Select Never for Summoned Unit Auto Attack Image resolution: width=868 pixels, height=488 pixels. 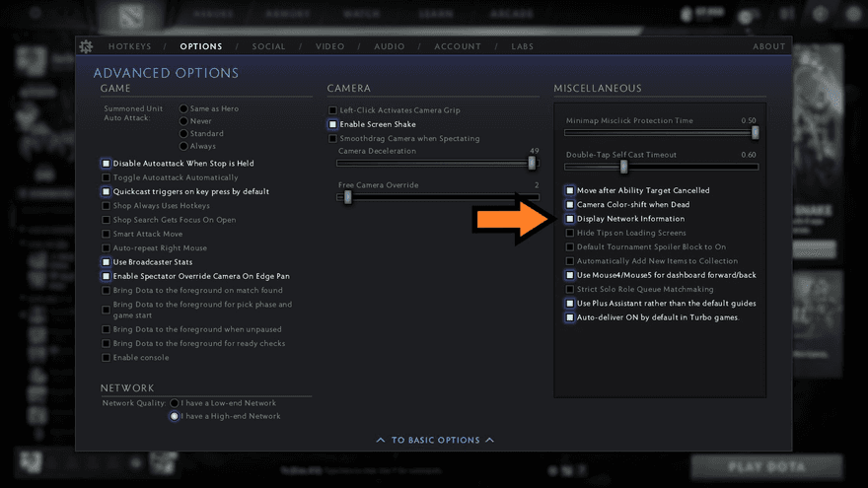(183, 121)
